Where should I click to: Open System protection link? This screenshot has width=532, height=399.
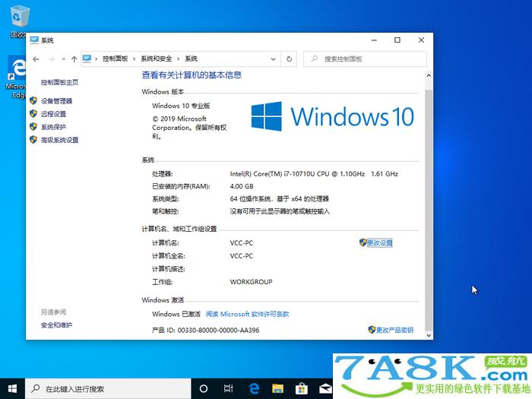click(53, 127)
